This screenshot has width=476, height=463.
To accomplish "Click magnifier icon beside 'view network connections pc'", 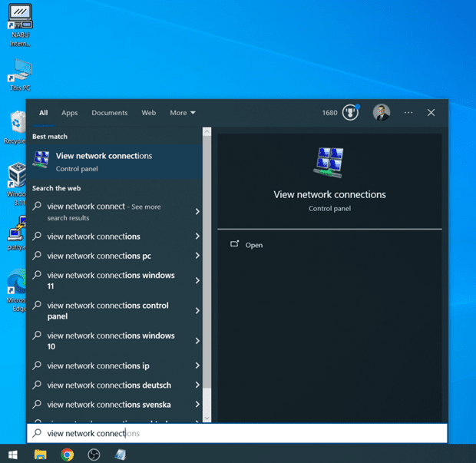I will (x=37, y=256).
